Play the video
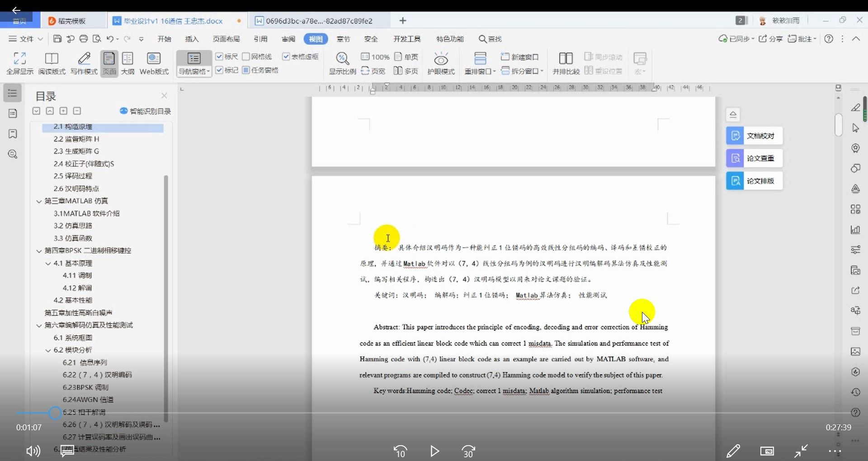Screen dimensions: 868x461 point(434,451)
